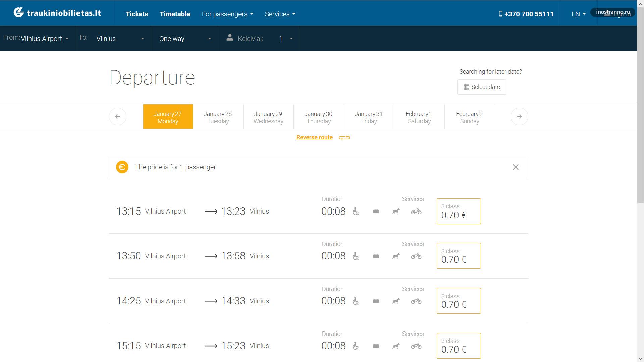
Task: Expand the passenger count dropdown
Action: [286, 39]
